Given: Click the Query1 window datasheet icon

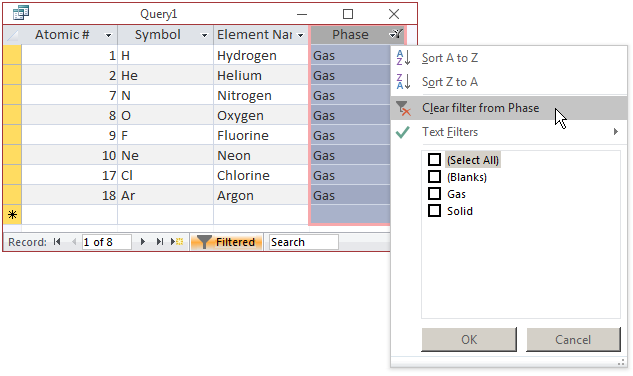Looking at the screenshot, I should pos(21,13).
